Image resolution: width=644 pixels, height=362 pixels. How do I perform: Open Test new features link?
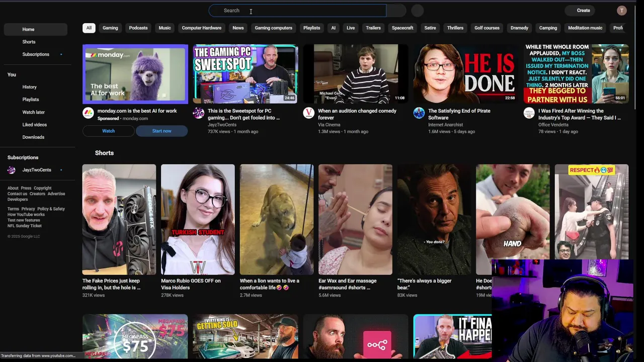(24, 220)
